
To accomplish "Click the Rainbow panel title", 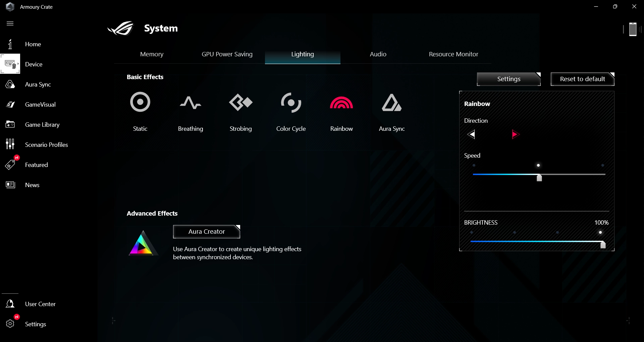I will tap(477, 104).
